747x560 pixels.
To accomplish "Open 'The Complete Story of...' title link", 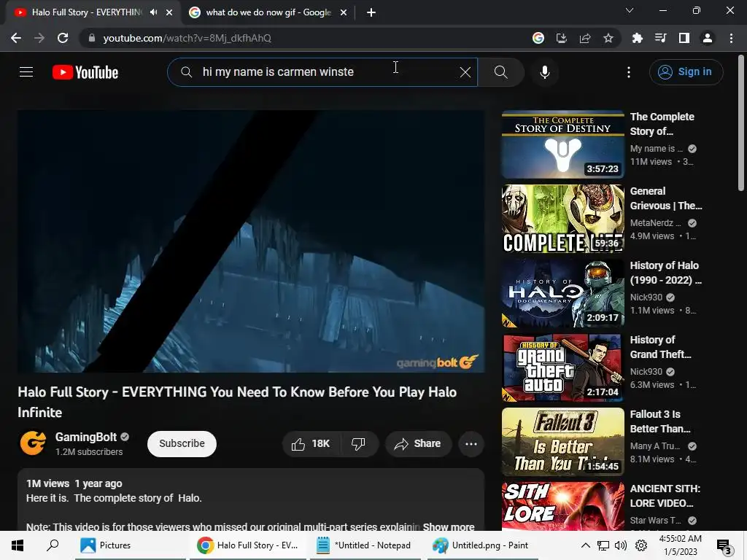I will coord(662,124).
